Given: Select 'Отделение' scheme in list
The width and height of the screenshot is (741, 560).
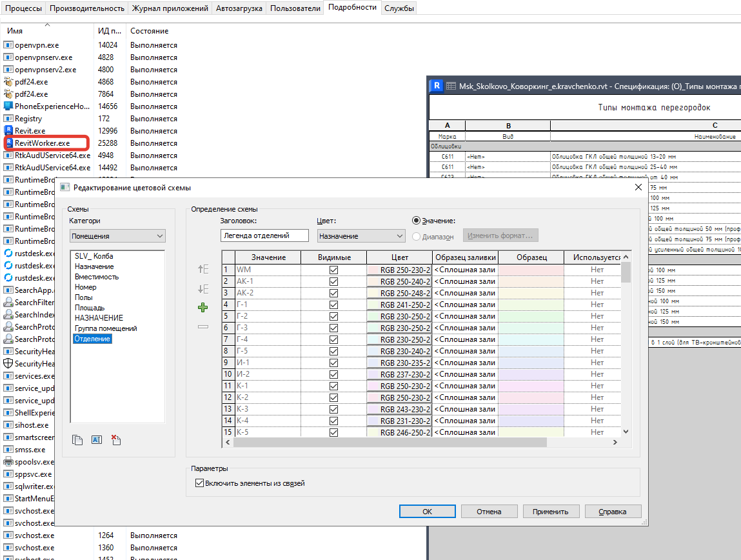Looking at the screenshot, I should [92, 338].
